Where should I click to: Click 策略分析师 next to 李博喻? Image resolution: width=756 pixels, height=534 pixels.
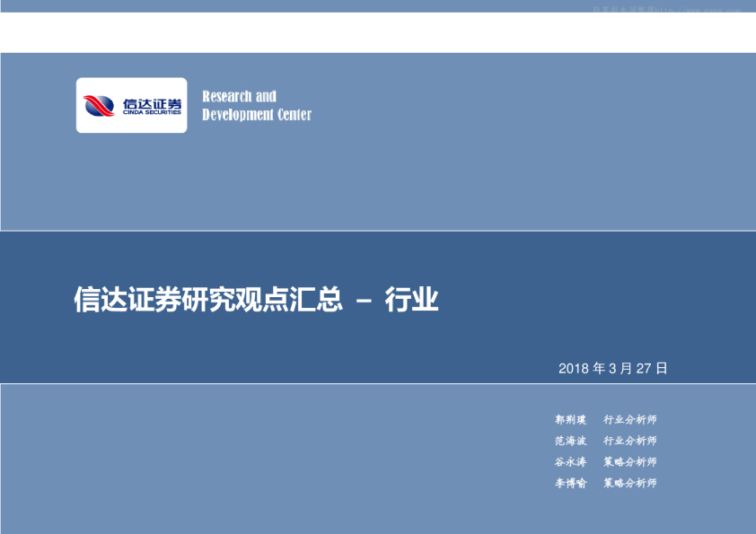coord(629,483)
